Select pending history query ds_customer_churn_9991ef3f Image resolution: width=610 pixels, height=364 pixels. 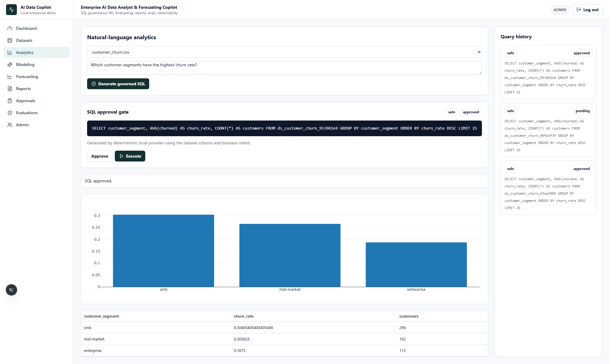pyautogui.click(x=548, y=130)
